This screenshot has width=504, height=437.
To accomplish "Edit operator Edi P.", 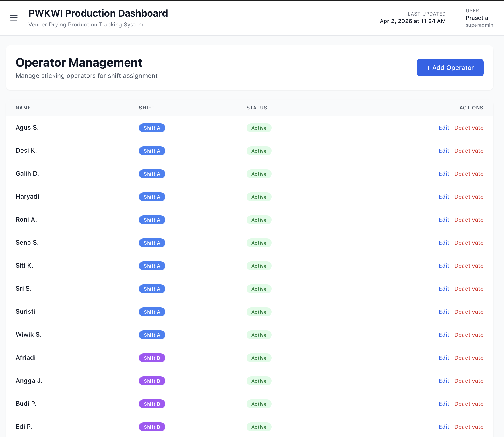I will [x=444, y=427].
